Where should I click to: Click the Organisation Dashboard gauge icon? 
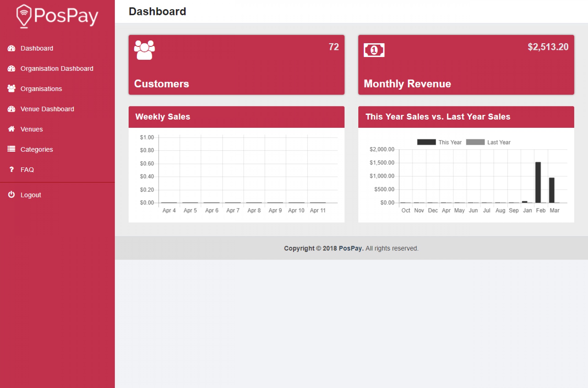point(11,69)
